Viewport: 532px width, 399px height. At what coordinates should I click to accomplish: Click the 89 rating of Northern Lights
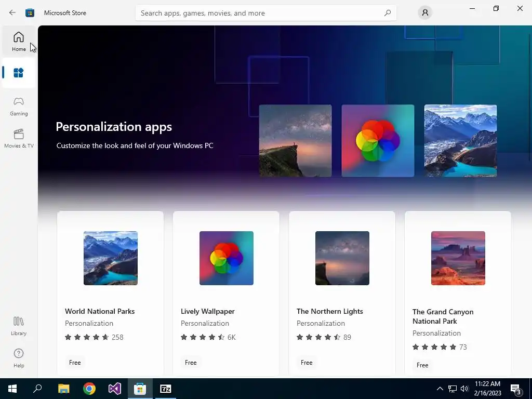coord(347,337)
